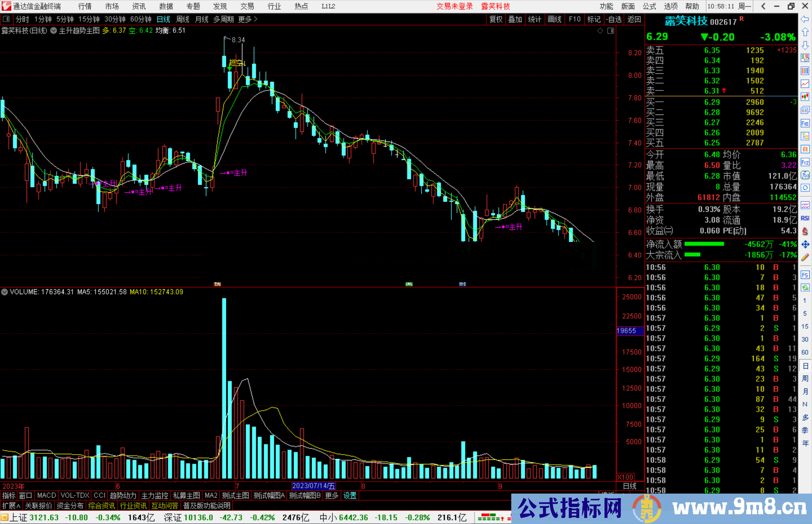Click the left arrow back icon in sidebar
The height and width of the screenshot is (524, 812).
(805, 19)
